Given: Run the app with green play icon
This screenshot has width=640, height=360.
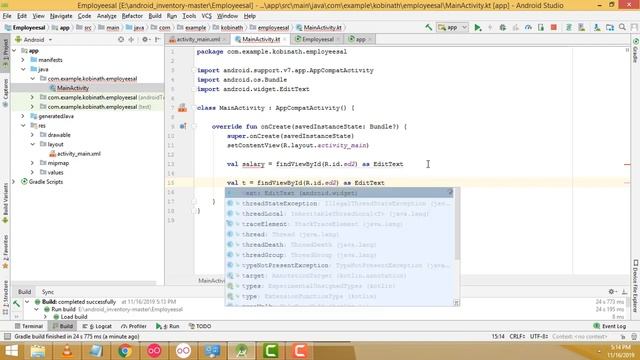Looking at the screenshot, I should click(478, 27).
